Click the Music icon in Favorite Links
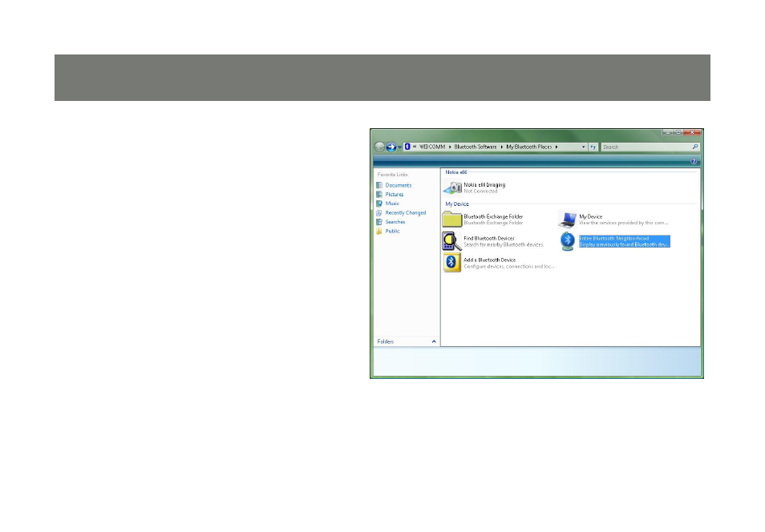Screen dimensions: 765x532 coord(379,204)
